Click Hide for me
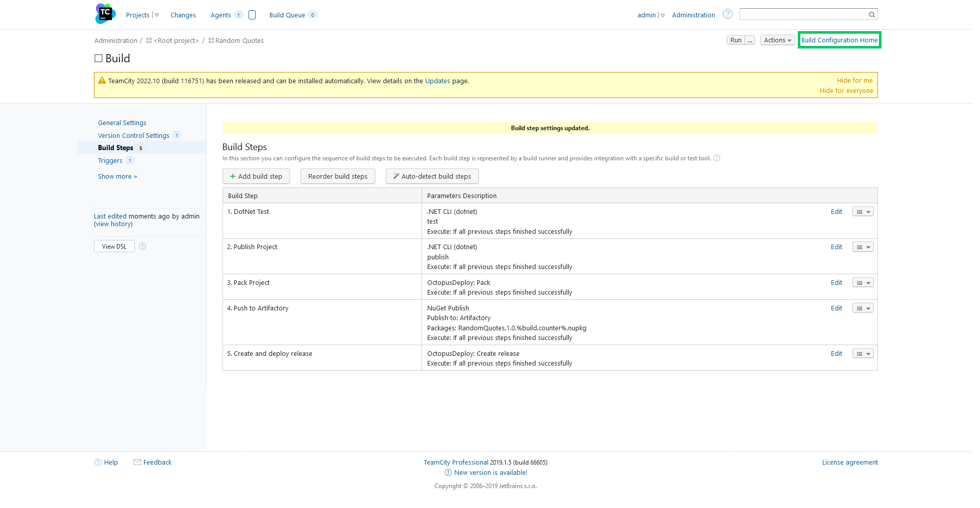The height and width of the screenshot is (508, 980). pos(855,80)
